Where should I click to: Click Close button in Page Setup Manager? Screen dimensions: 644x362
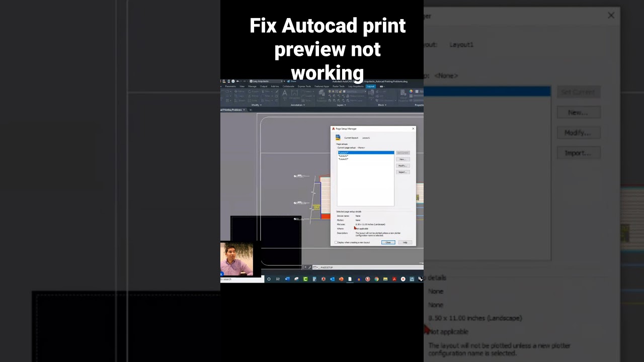point(388,242)
